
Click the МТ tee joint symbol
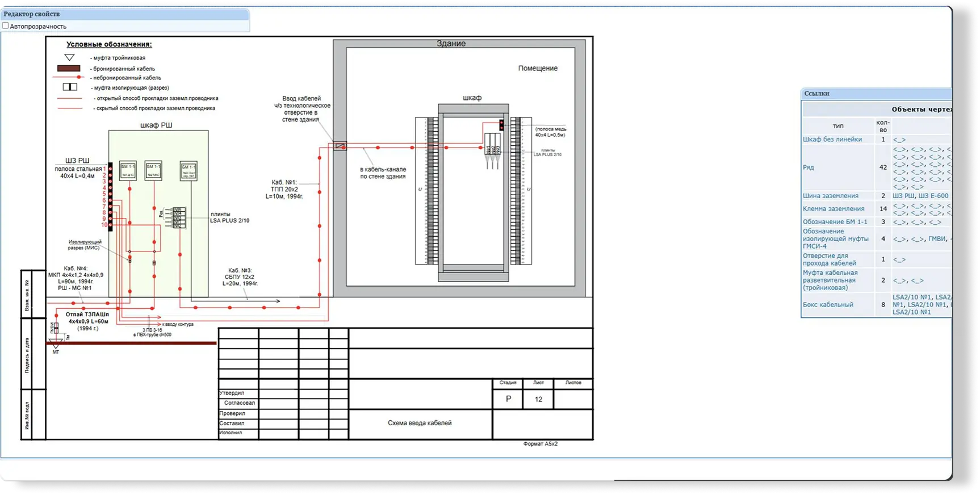tap(56, 343)
